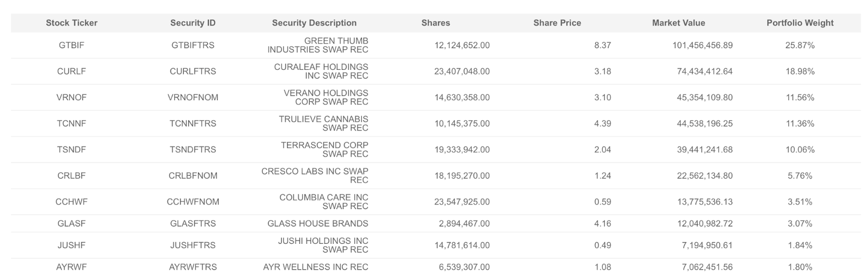The height and width of the screenshot is (279, 868).
Task: Click the Columbia Care share price 0.59
Action: tap(602, 202)
